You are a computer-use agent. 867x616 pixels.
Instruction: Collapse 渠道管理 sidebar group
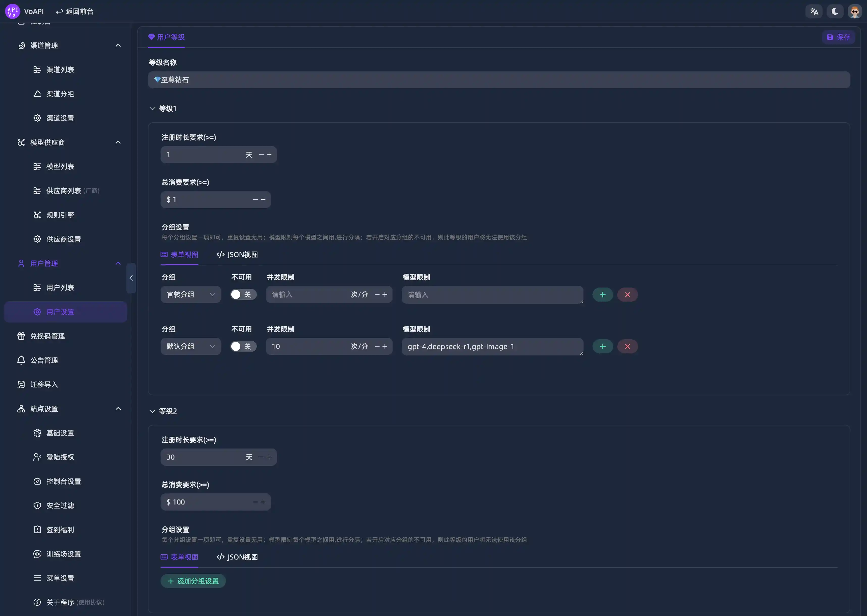coord(118,45)
